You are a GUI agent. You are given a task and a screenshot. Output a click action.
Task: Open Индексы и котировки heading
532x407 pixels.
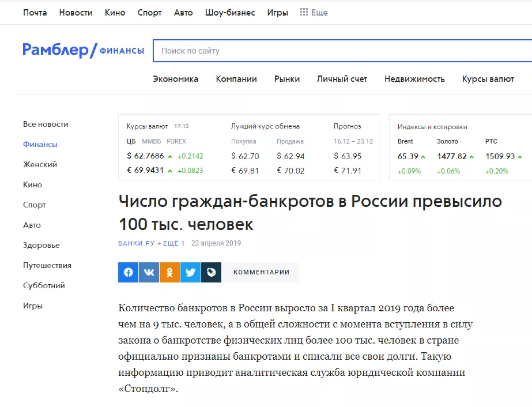(x=432, y=127)
